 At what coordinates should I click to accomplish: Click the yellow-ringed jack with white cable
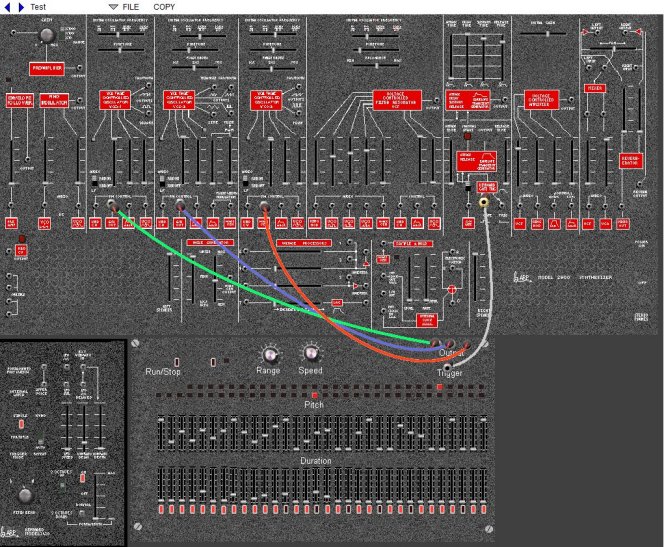485,202
